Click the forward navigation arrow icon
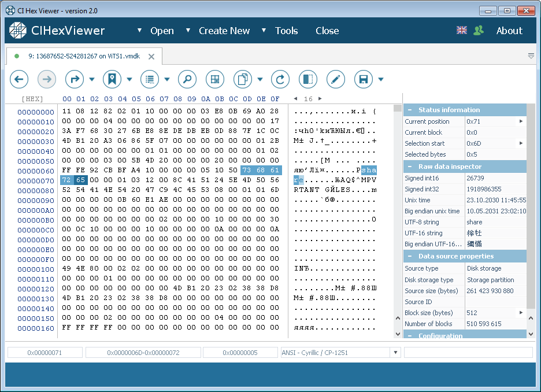Viewport: 541px width, 392px height. tap(47, 79)
